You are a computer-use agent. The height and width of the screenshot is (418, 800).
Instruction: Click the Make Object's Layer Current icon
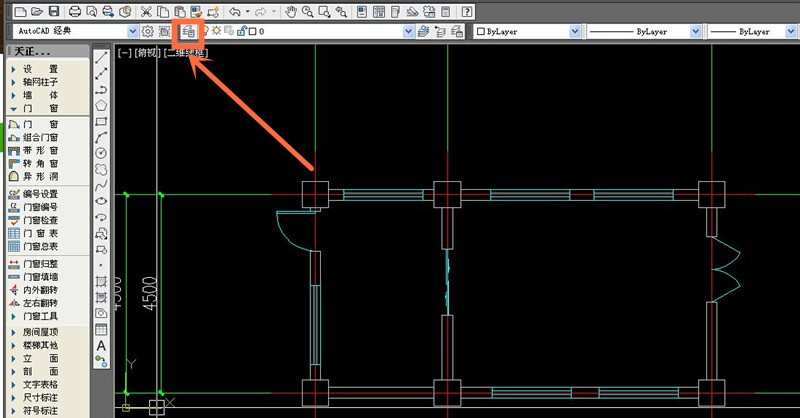[423, 31]
